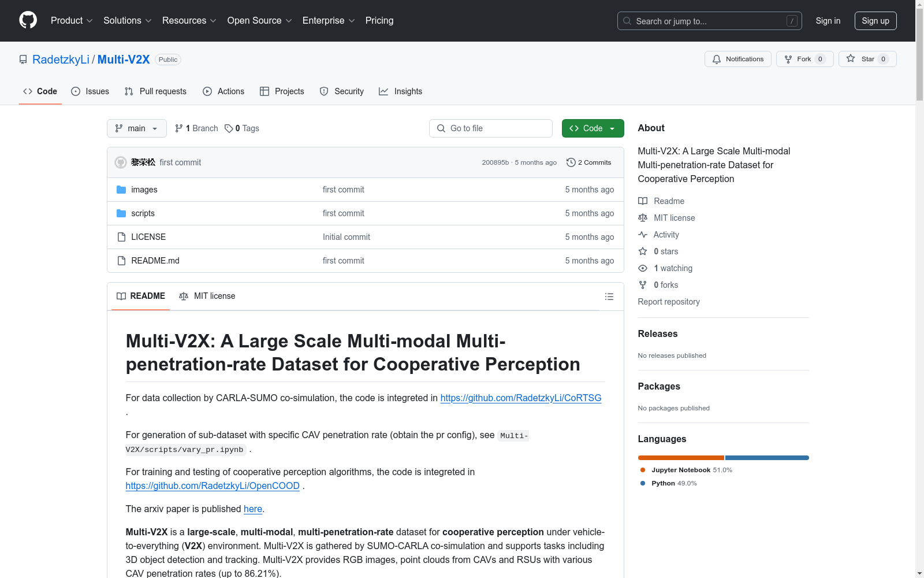Open the RadetzkyLi owner profile
This screenshot has height=578, width=924.
61,60
